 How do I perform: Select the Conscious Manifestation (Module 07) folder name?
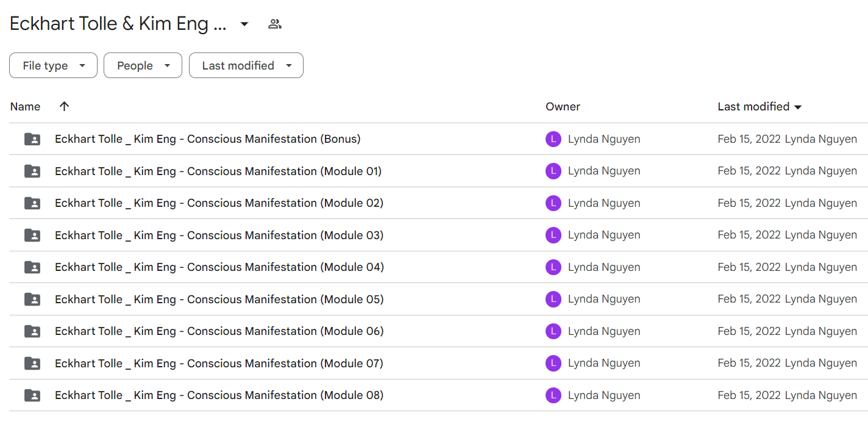point(219,364)
